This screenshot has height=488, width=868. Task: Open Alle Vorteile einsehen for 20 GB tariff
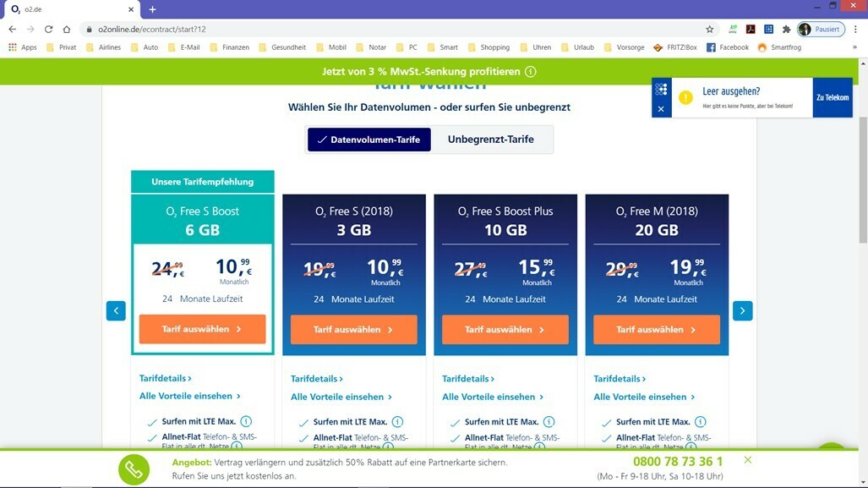(x=644, y=398)
